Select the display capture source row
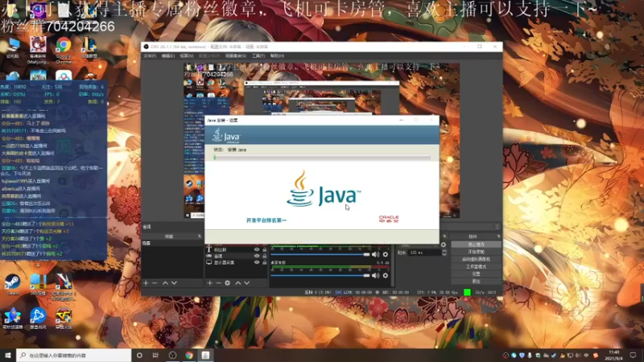The height and width of the screenshot is (362, 644). tap(236, 262)
